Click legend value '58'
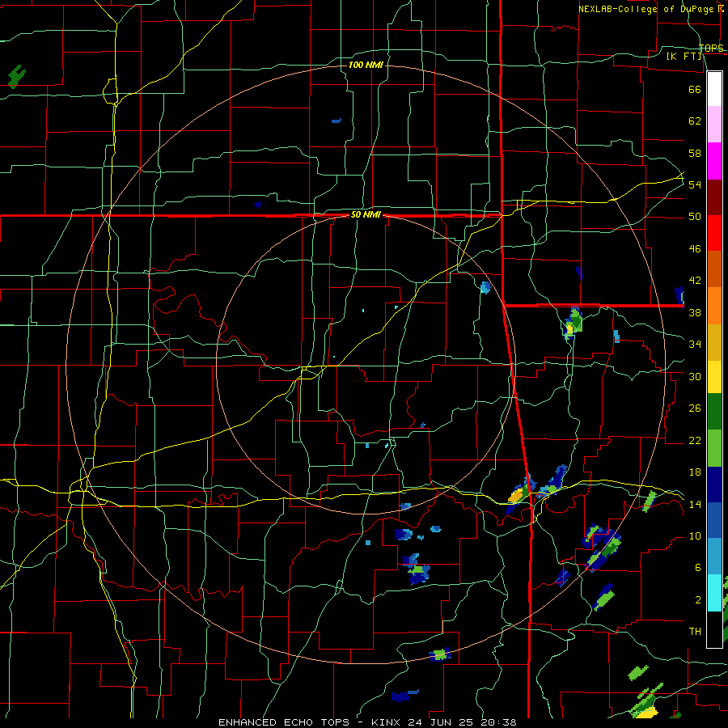The height and width of the screenshot is (728, 728). pyautogui.click(x=695, y=153)
